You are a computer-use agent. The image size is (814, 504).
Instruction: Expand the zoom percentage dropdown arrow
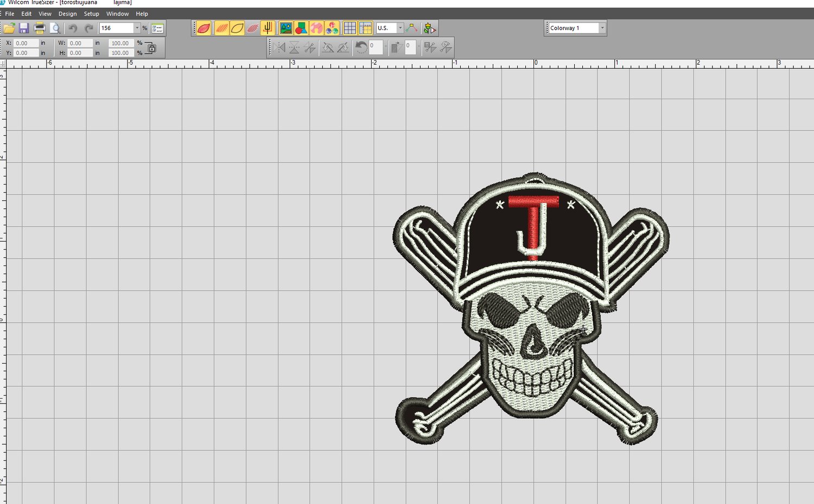pos(137,28)
